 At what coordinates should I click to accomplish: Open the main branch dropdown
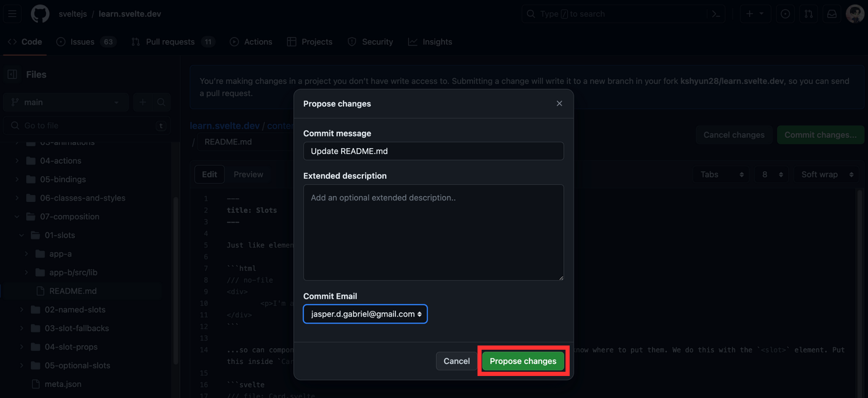[66, 102]
